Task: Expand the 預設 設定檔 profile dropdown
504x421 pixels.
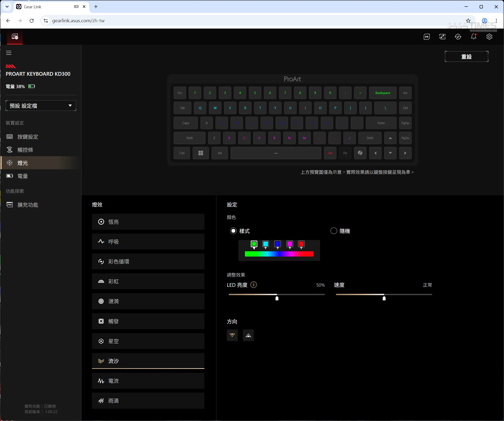Action: 41,106
